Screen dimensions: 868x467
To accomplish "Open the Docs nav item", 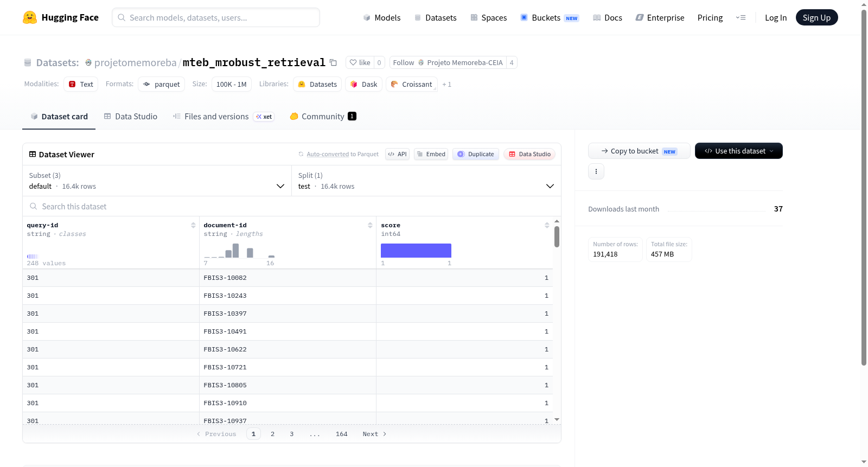I will pyautogui.click(x=608, y=18).
